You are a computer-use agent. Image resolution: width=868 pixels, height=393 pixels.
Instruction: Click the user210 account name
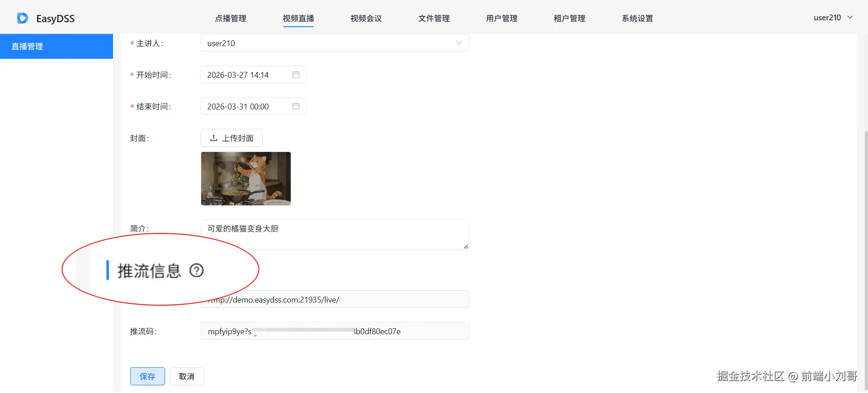pos(827,18)
